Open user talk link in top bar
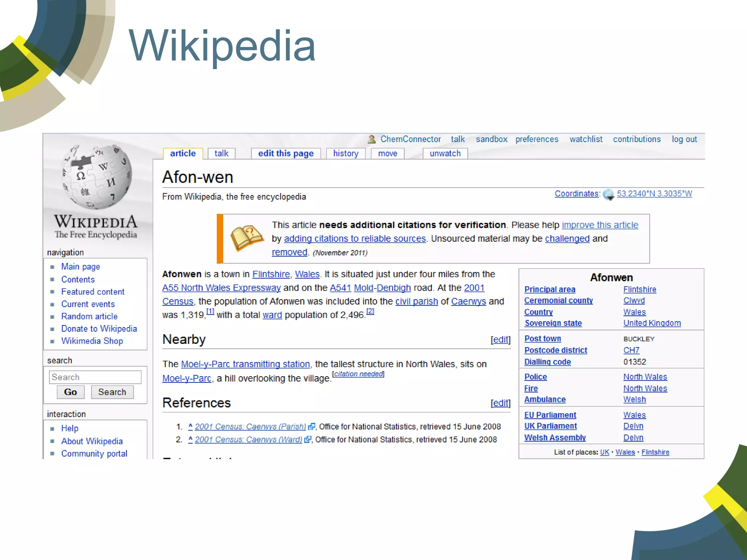The image size is (747, 560). click(458, 139)
